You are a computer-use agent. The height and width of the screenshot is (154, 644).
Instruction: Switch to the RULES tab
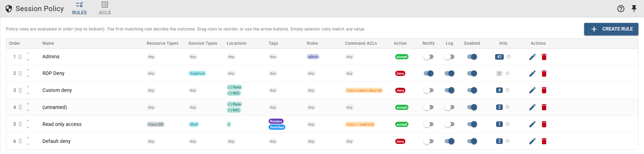click(79, 8)
